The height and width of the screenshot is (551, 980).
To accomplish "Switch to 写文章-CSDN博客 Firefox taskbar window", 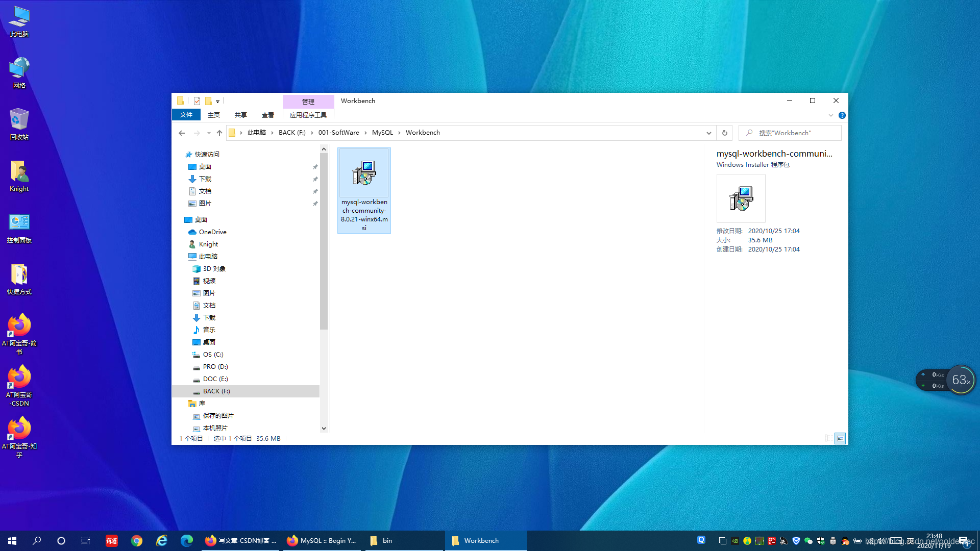I will coord(240,541).
